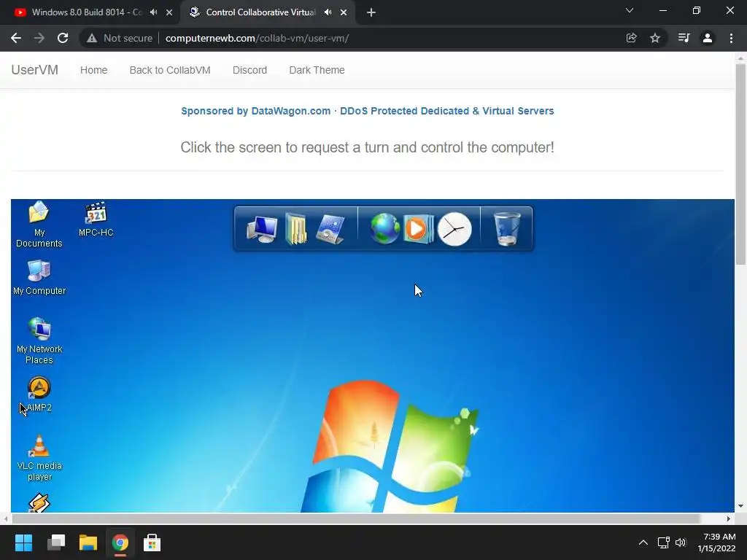Open Task View on the taskbar
This screenshot has height=560, width=747.
click(56, 542)
